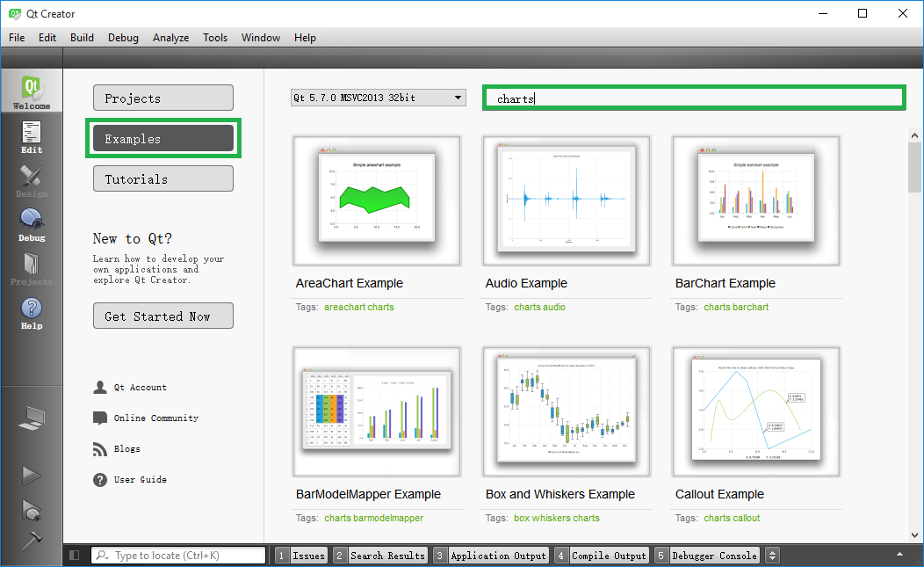
Task: Open the BarChart Example thumbnail
Action: pos(756,200)
